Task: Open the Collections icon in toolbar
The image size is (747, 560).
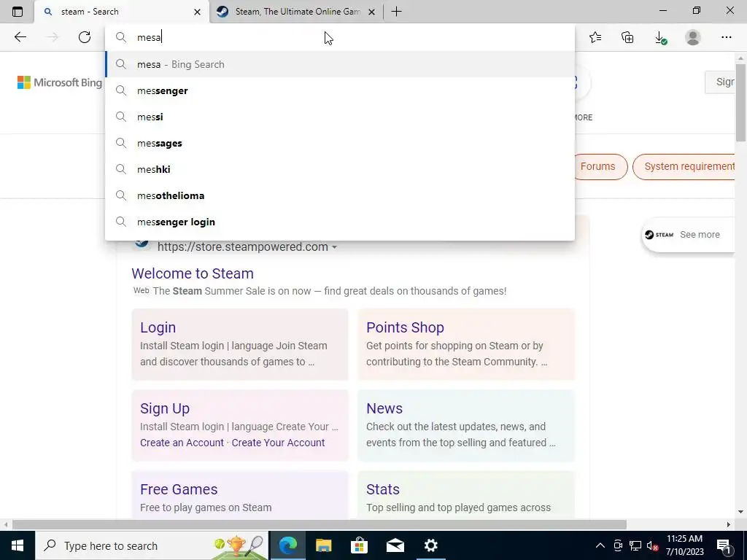Action: [627, 37]
